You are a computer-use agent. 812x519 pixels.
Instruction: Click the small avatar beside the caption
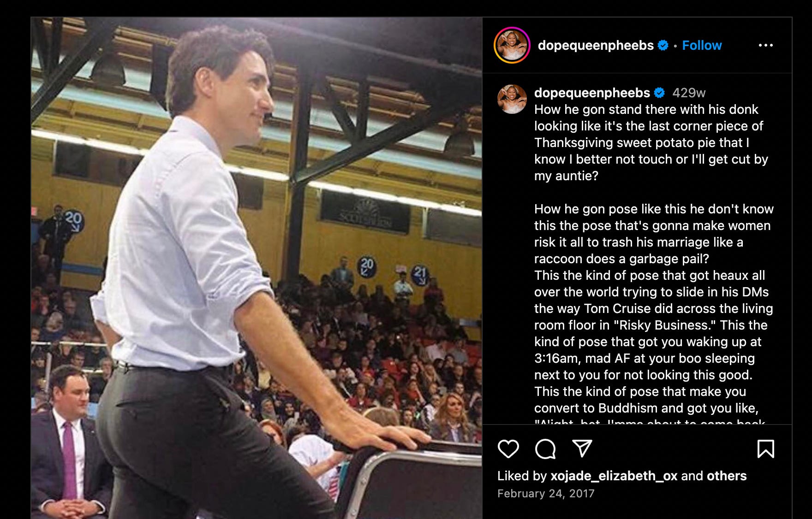512,99
